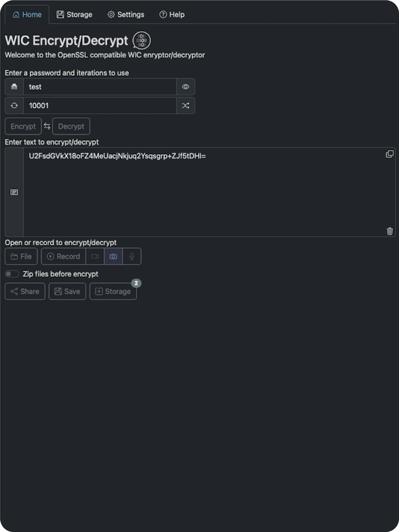The width and height of the screenshot is (399, 532).
Task: Select the video camera record mode
Action: 95,256
